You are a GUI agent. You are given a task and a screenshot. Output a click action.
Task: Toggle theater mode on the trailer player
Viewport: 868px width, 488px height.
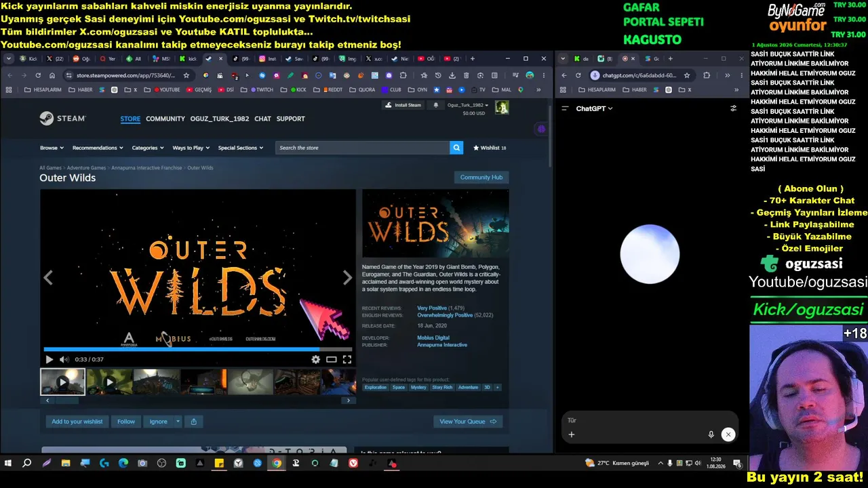[331, 360]
